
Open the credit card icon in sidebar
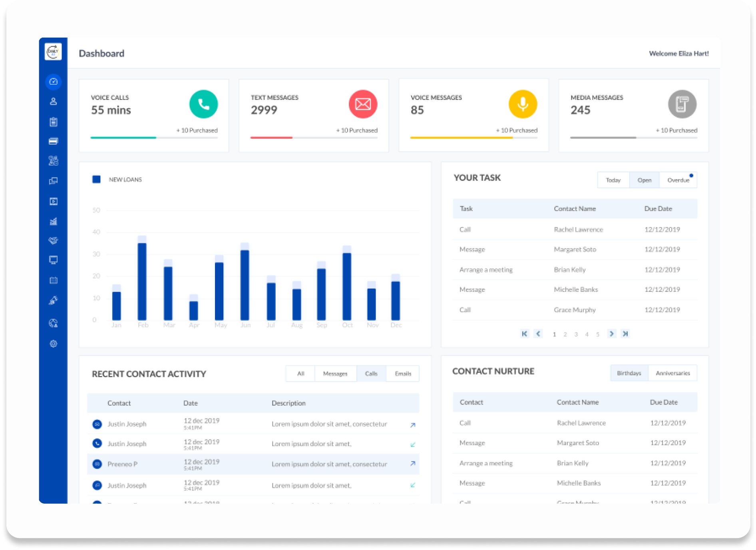[x=53, y=141]
